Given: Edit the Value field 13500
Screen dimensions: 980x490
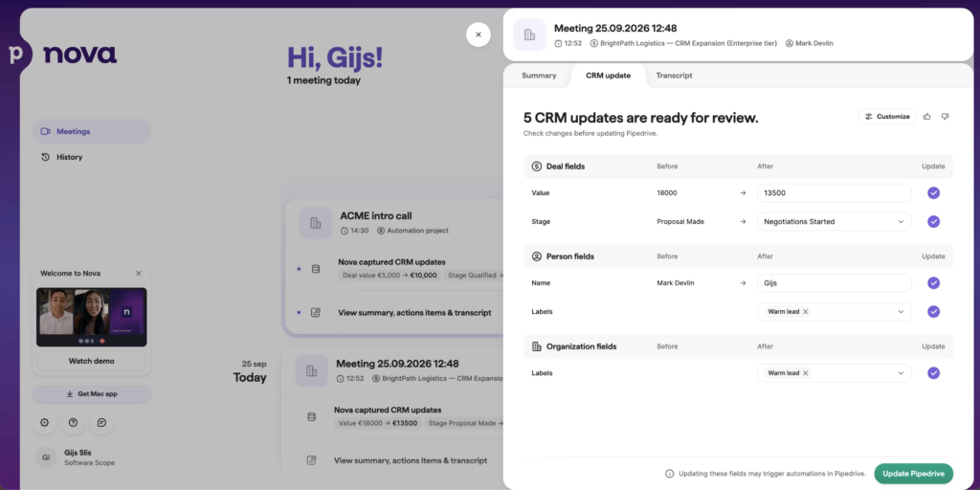Looking at the screenshot, I should (x=834, y=193).
